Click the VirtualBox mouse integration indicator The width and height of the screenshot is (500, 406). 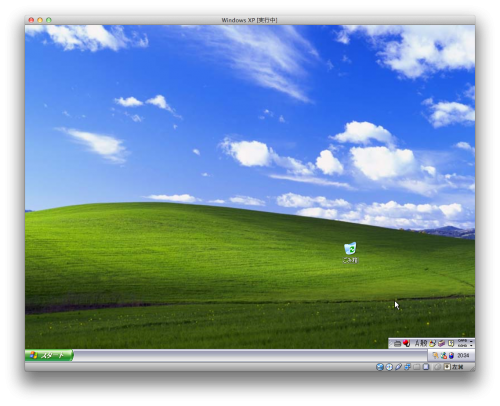438,367
